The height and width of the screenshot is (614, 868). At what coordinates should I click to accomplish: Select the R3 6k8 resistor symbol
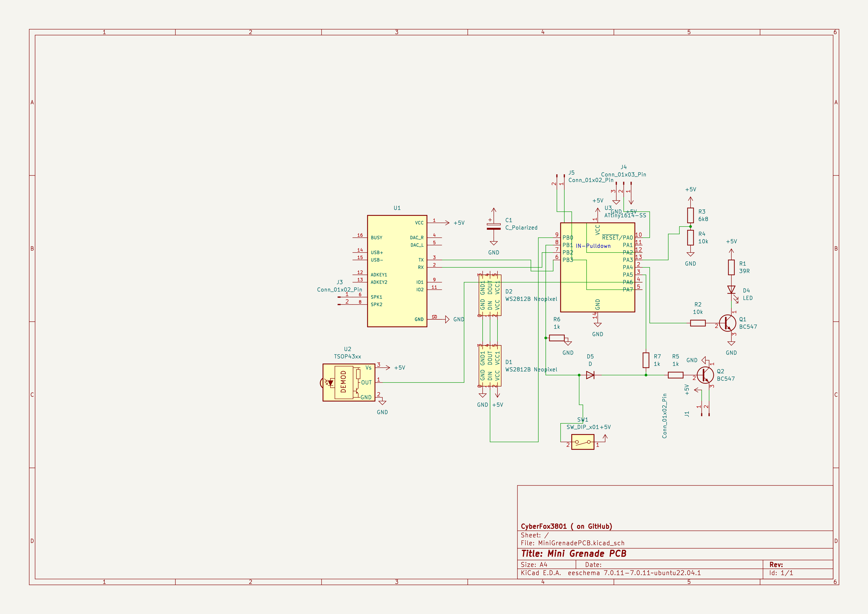(690, 215)
